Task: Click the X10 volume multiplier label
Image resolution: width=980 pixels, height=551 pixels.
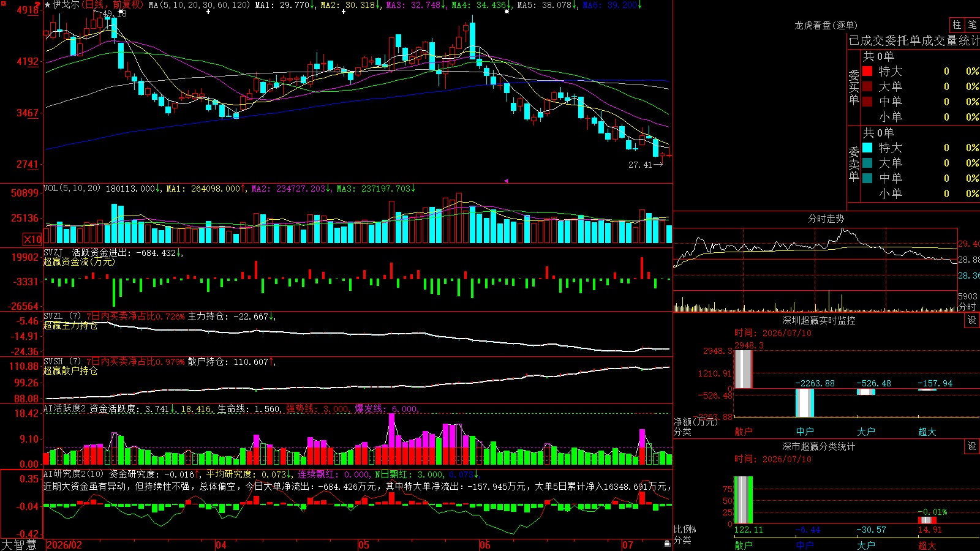Action: pos(32,239)
